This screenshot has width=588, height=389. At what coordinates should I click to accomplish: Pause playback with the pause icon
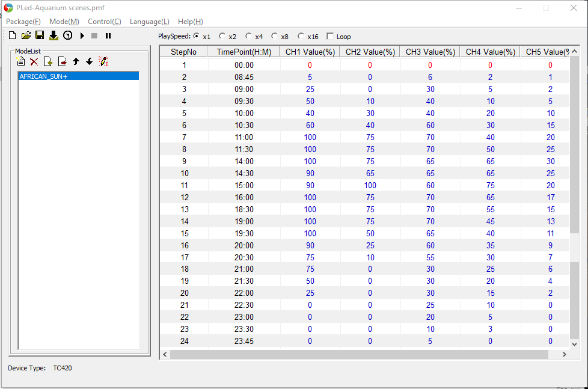108,36
